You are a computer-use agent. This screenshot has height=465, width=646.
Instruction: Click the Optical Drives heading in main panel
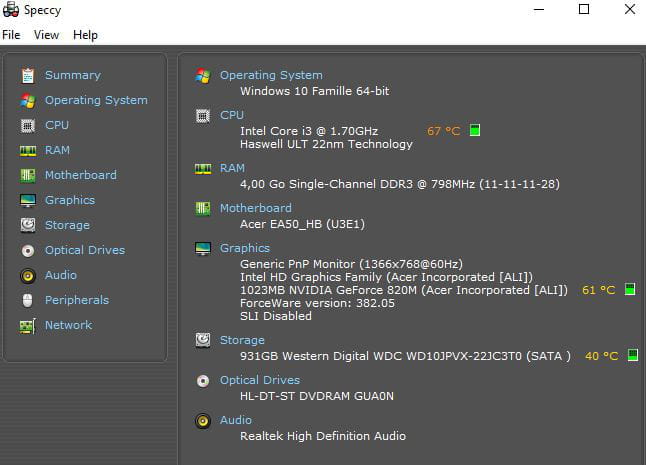(x=260, y=380)
